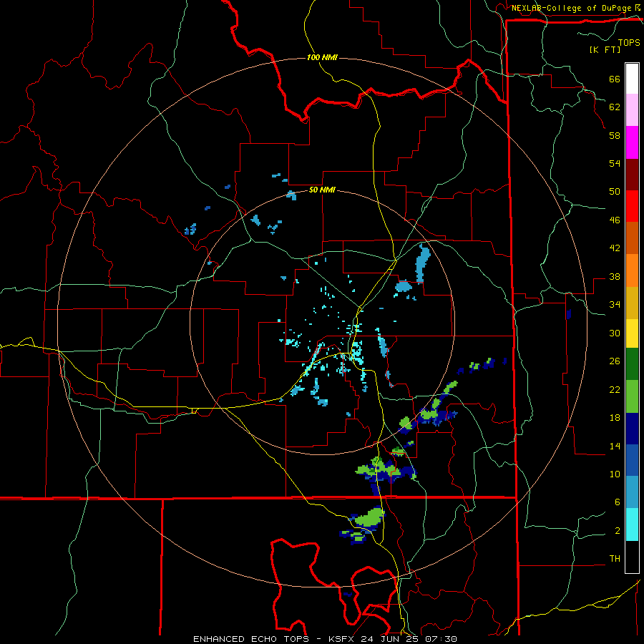
Task: Click the "42" scale value
Action: (x=615, y=248)
